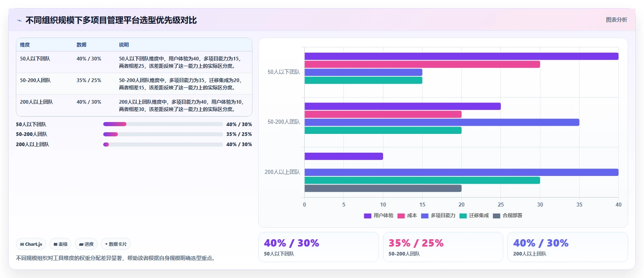Viewport: 644px width, 278px height.
Task: Toggle the 成本 legend item
Action: pyautogui.click(x=407, y=216)
